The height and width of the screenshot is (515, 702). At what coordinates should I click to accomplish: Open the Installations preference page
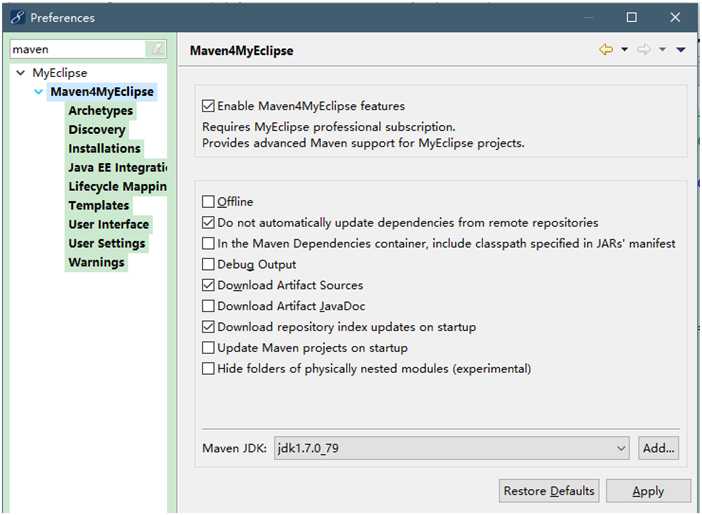point(104,149)
